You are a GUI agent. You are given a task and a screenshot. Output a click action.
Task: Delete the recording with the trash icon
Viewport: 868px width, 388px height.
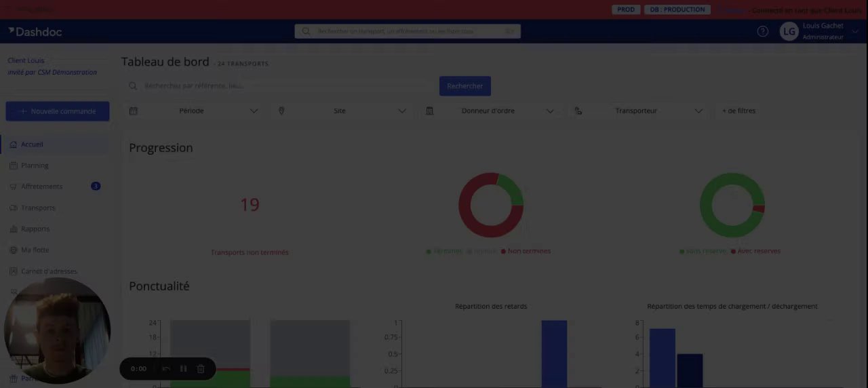point(201,369)
